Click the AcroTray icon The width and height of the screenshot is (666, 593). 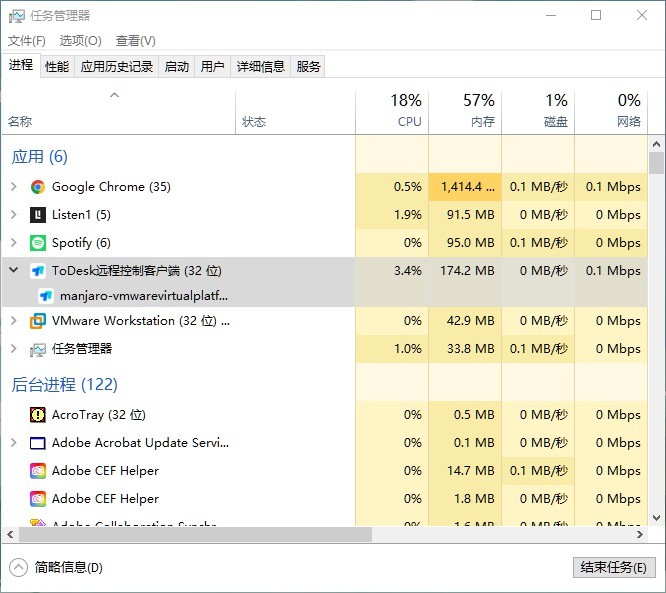click(x=38, y=415)
